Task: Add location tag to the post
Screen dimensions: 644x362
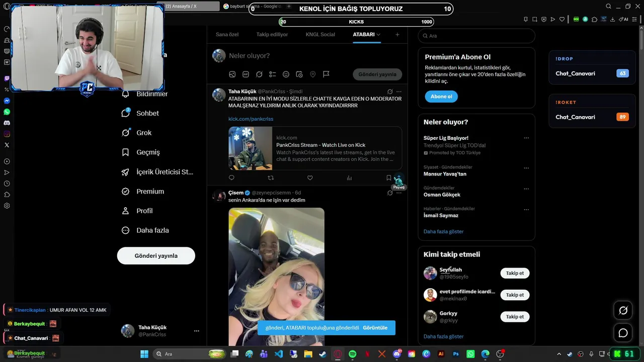Action: pos(312,74)
